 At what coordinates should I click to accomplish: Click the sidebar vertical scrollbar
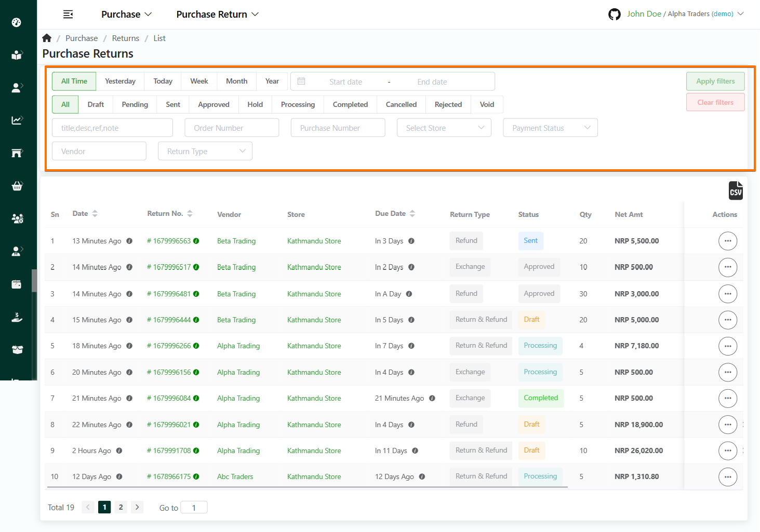(34, 281)
